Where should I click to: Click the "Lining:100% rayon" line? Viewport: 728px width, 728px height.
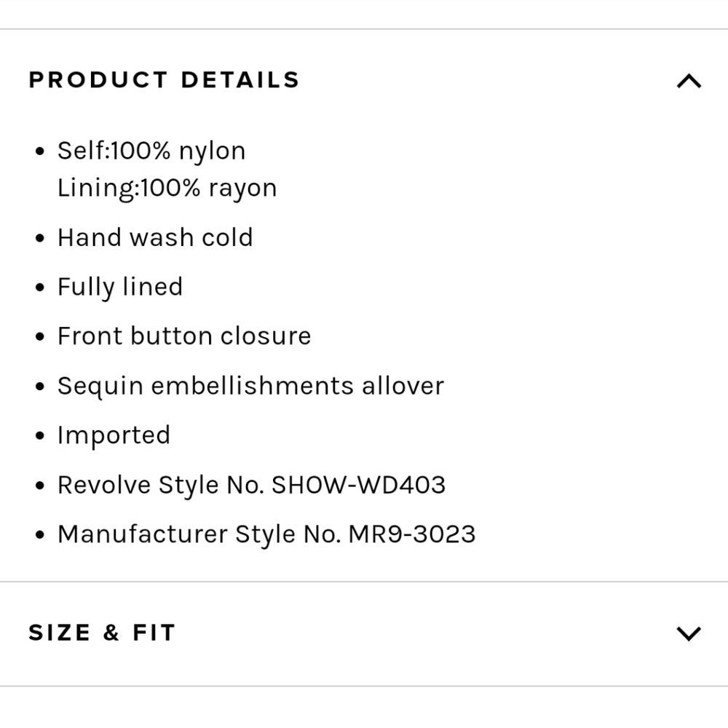click(167, 188)
